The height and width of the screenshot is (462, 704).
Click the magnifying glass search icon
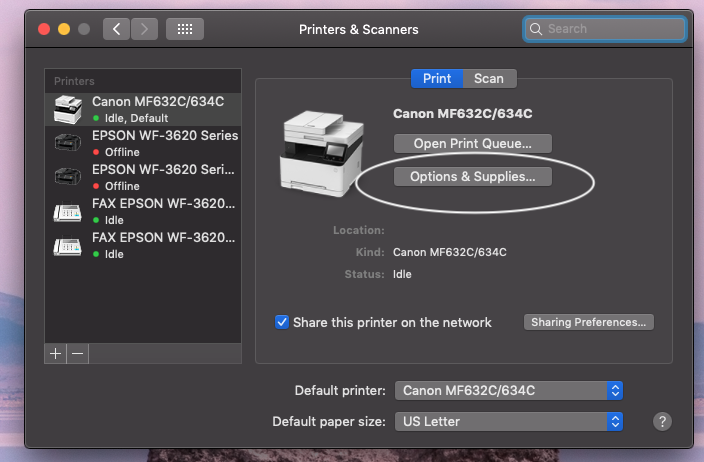click(x=536, y=29)
